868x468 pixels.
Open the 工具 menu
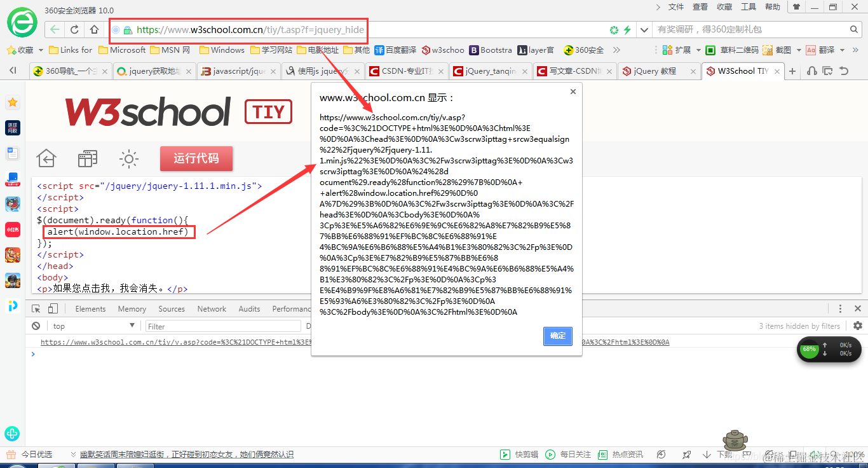749,7
